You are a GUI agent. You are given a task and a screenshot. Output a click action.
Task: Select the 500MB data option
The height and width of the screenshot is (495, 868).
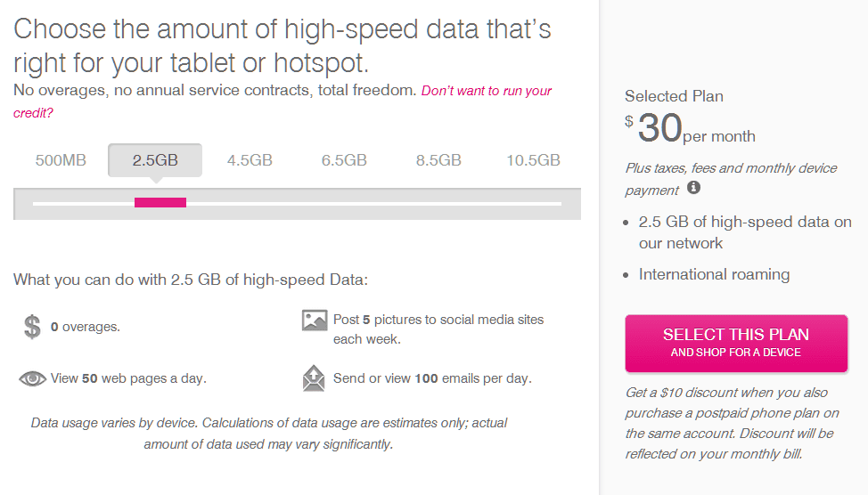61,160
